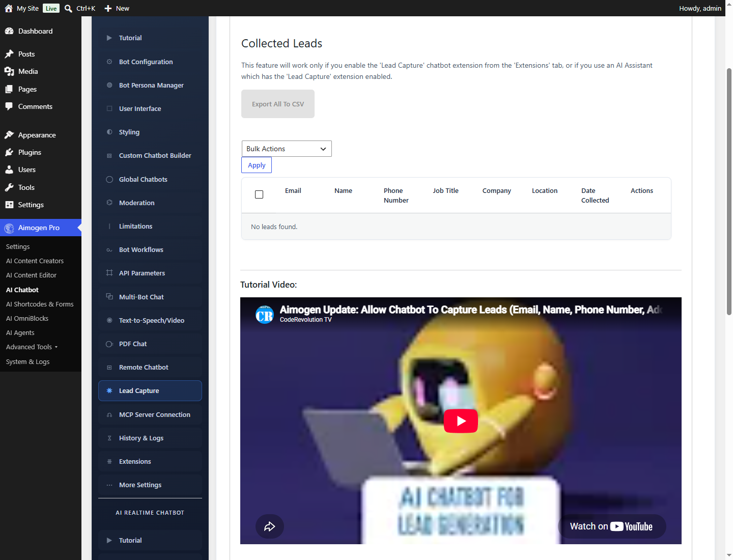The height and width of the screenshot is (560, 733).
Task: Click the video title link text
Action: pyautogui.click(x=471, y=310)
